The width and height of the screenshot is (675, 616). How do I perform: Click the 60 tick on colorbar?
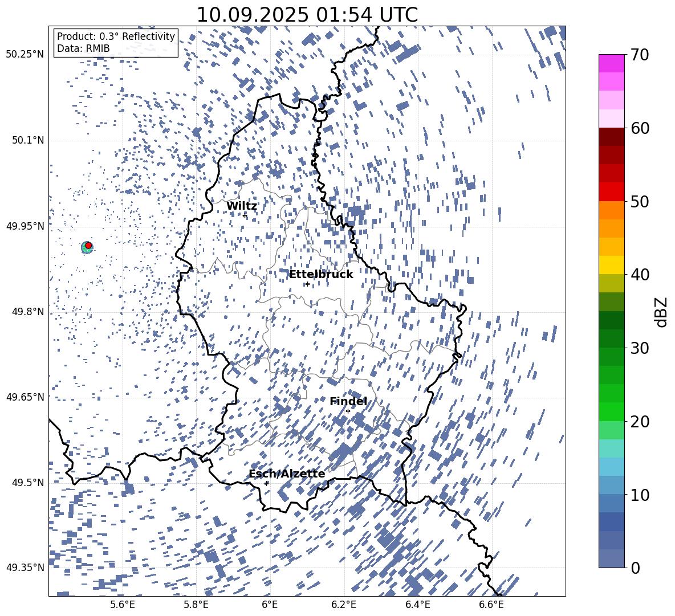click(x=640, y=128)
